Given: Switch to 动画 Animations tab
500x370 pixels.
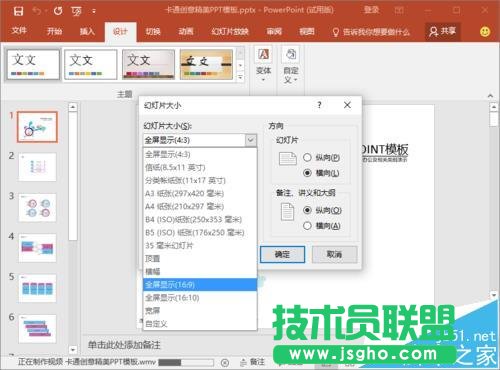Looking at the screenshot, I should 186,32.
